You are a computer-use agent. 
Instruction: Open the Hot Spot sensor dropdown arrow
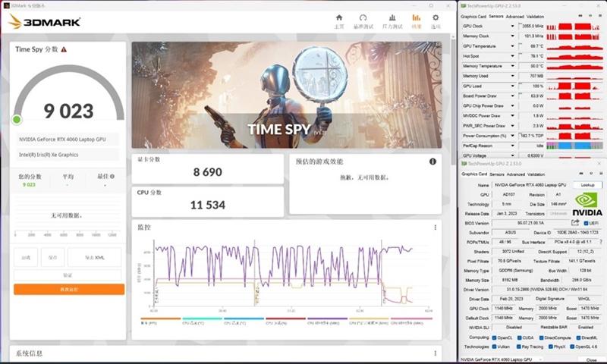tap(513, 56)
